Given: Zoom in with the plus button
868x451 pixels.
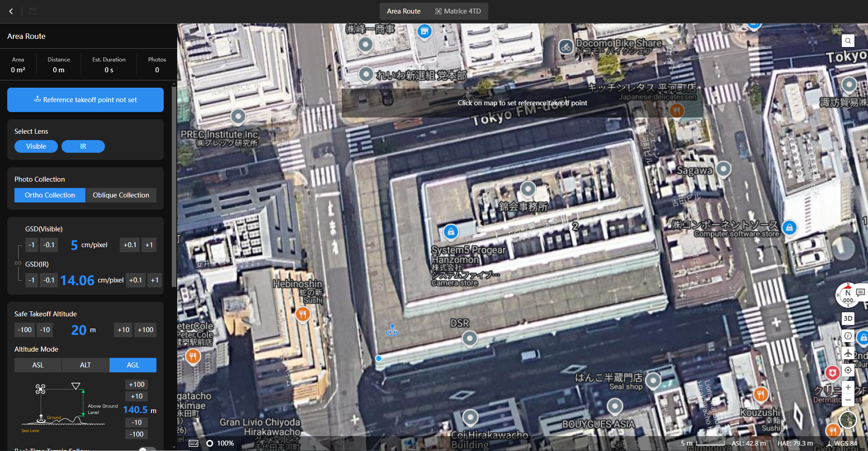Looking at the screenshot, I should (848, 387).
